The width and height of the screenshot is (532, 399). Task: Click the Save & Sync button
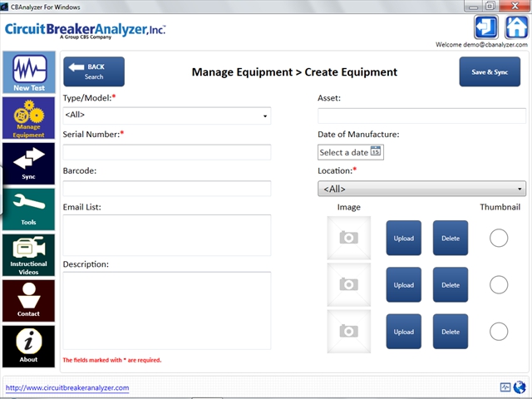(490, 71)
